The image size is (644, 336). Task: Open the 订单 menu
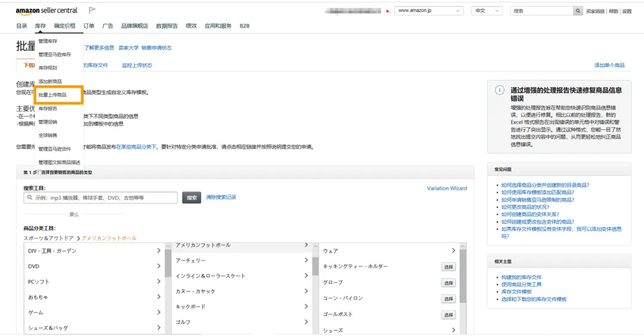[89, 26]
